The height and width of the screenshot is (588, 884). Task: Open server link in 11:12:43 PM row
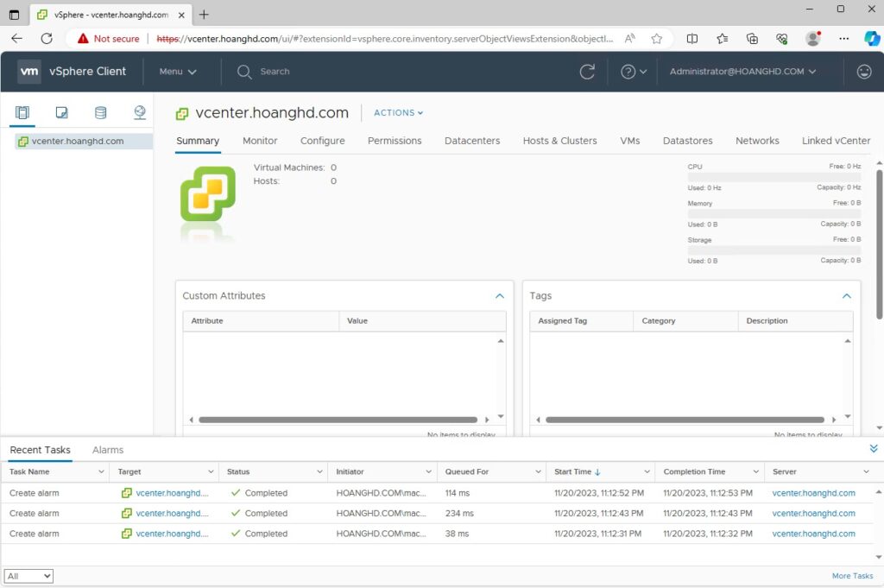click(x=813, y=513)
